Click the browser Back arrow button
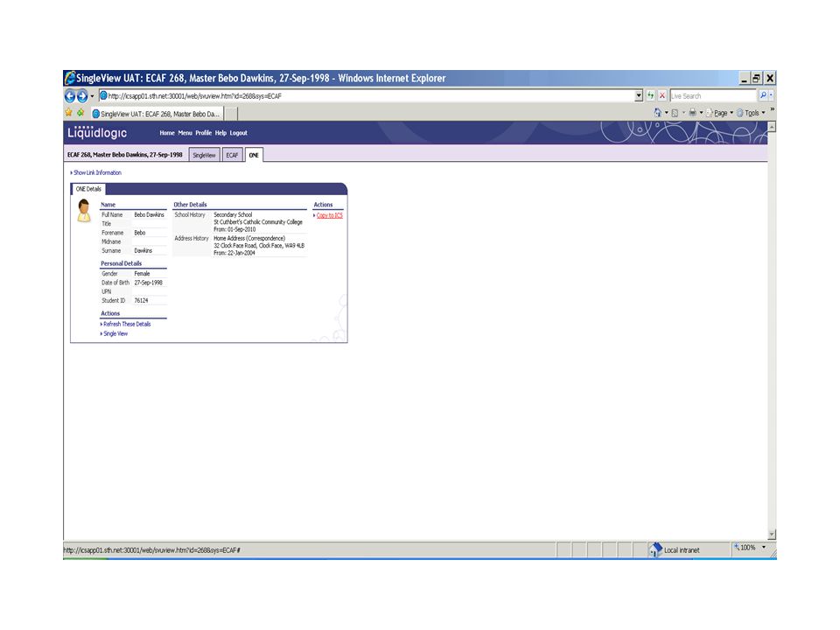 [x=70, y=96]
